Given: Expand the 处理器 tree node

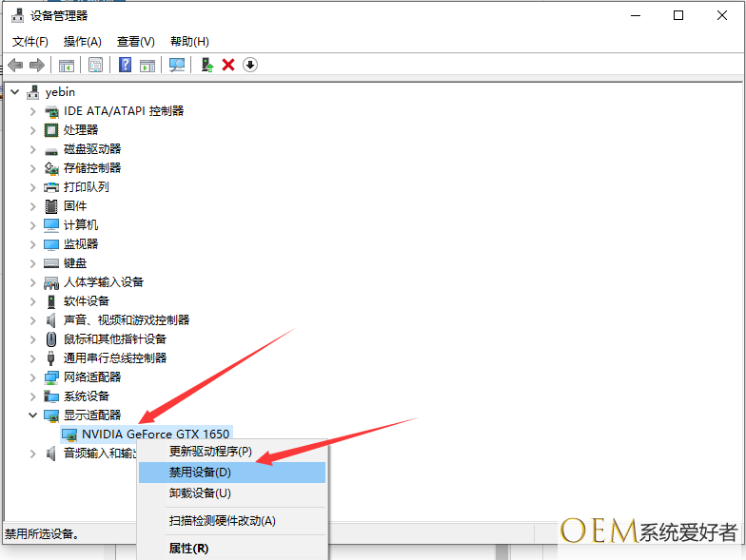Looking at the screenshot, I should click(33, 130).
